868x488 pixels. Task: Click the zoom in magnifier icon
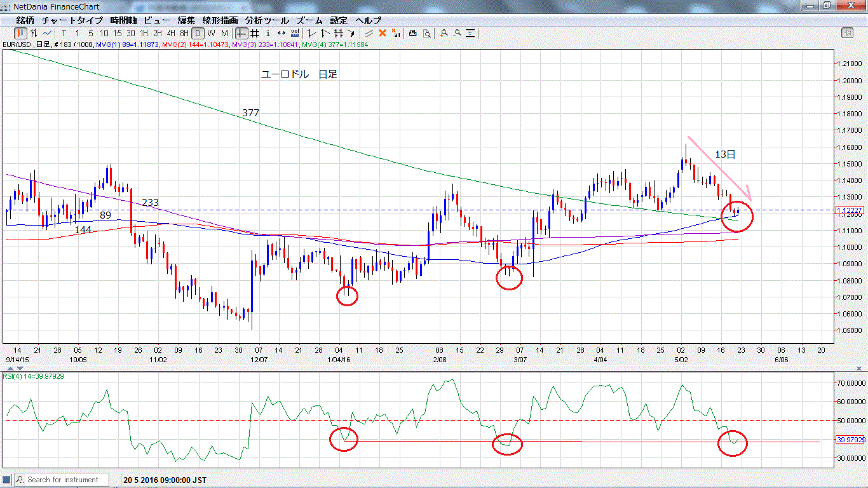pyautogui.click(x=444, y=33)
